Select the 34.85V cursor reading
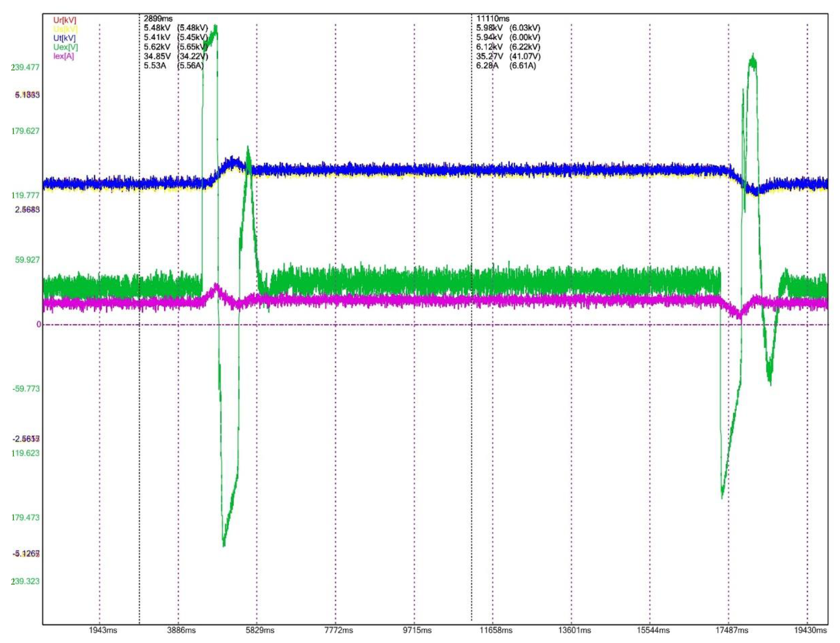Image resolution: width=840 pixels, height=643 pixels. pyautogui.click(x=157, y=56)
